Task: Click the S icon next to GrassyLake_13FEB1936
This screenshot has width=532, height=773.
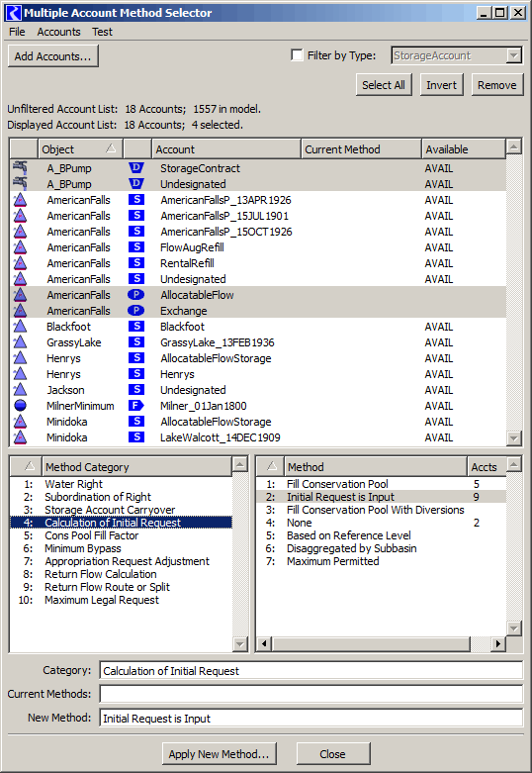Action: pos(135,342)
